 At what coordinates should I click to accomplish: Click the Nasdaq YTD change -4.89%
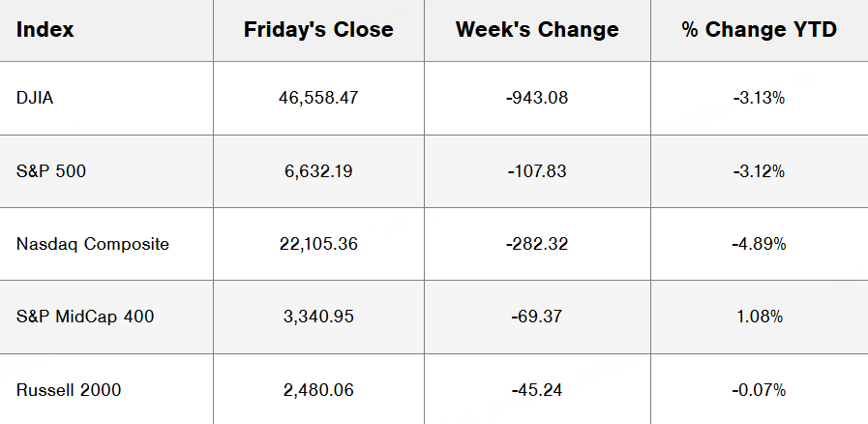coord(759,244)
